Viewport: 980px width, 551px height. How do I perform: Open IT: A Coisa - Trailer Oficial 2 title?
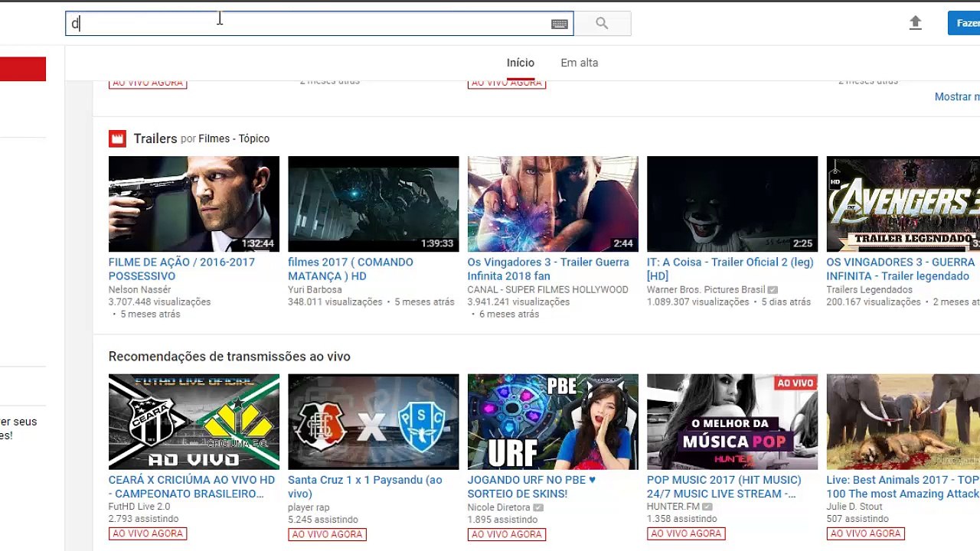coord(730,269)
